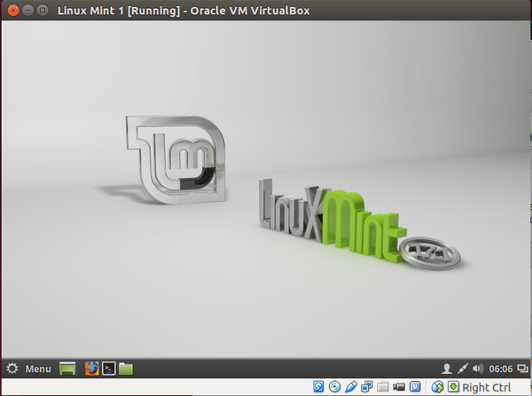Open the window list applet beside clock
Viewport: 532px width, 396px height.
click(x=522, y=369)
